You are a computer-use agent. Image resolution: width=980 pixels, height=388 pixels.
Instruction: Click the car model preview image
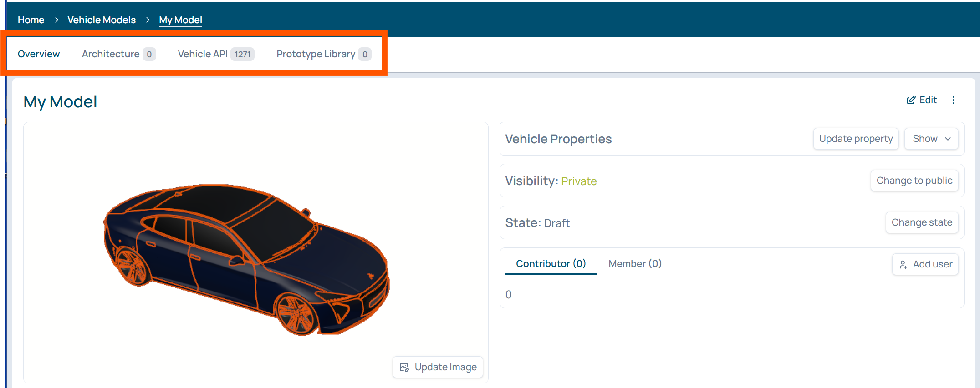[246, 260]
